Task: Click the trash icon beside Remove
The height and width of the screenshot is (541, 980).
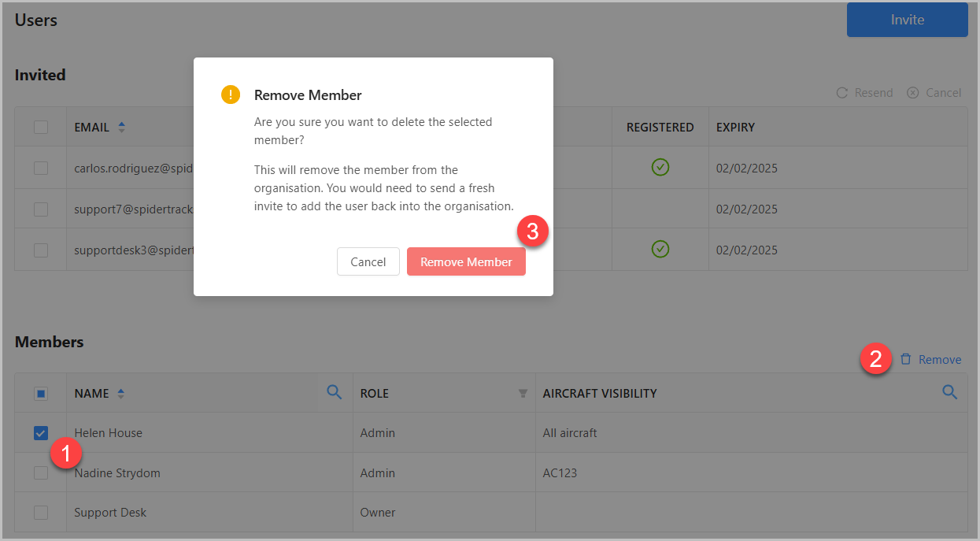Action: click(906, 359)
